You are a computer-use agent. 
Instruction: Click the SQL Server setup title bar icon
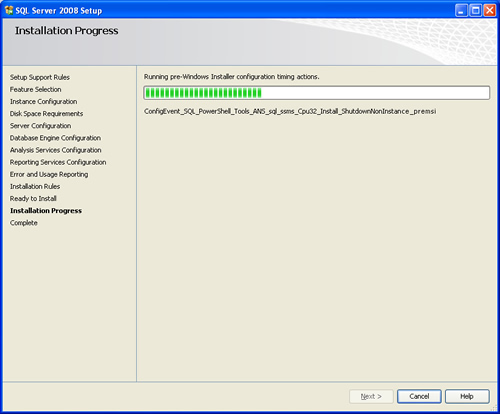click(9, 10)
